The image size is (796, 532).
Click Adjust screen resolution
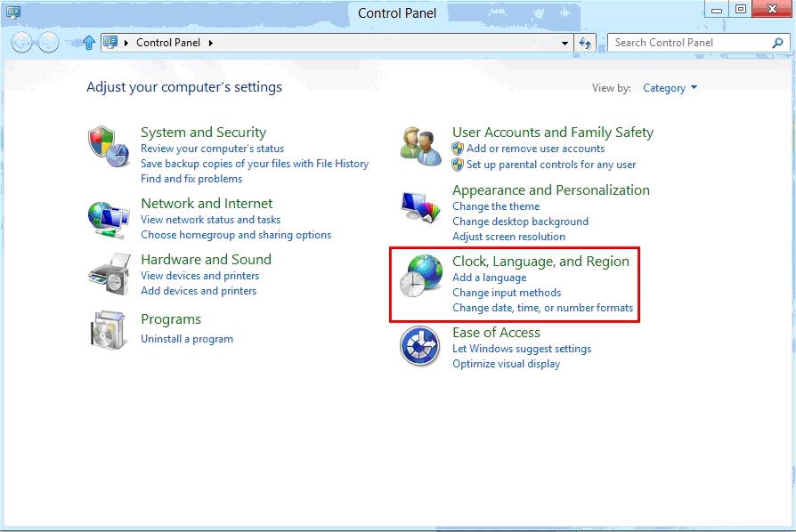click(x=508, y=237)
